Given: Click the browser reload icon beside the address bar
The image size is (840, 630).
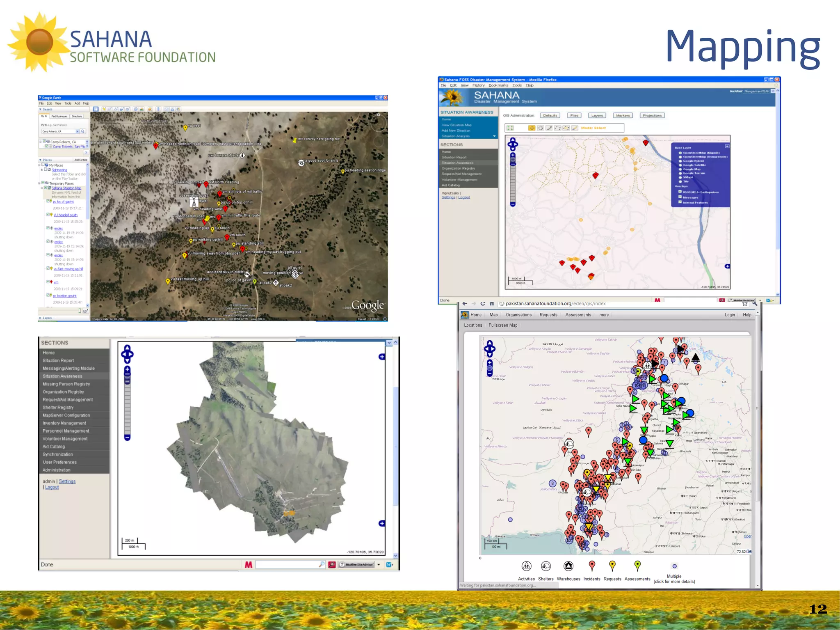Looking at the screenshot, I should pos(483,304).
